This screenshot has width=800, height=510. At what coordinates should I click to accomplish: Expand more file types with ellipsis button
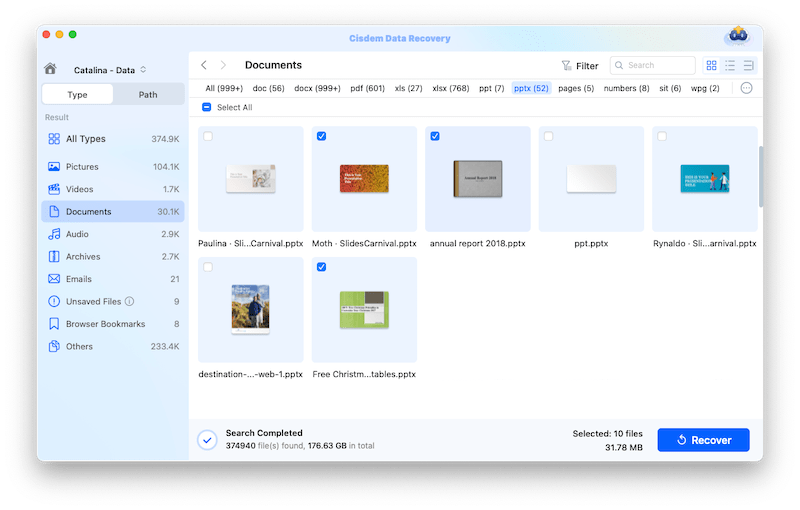[x=746, y=88]
